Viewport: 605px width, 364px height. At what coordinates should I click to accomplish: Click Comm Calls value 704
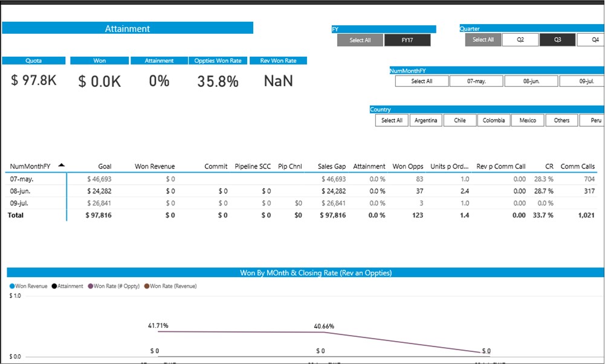(589, 179)
